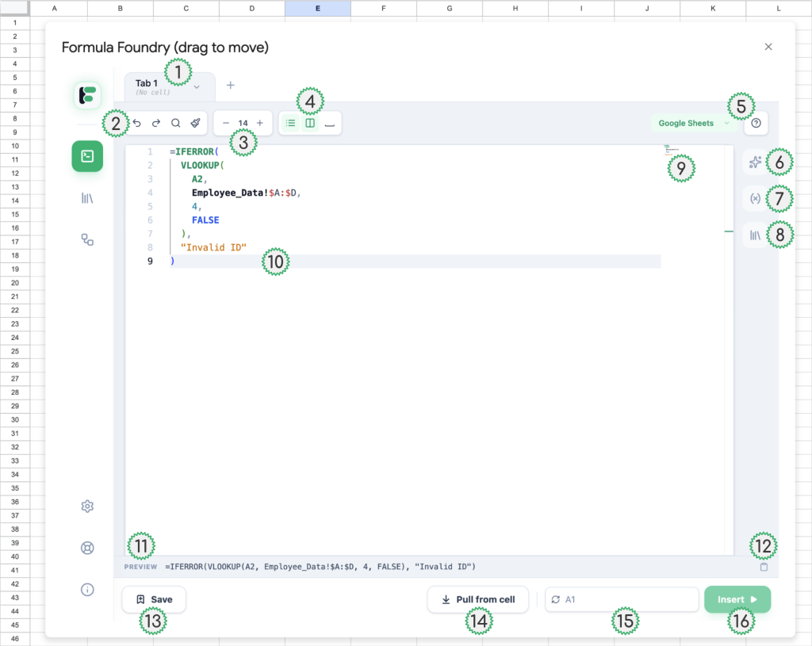The image size is (812, 646).
Task: Click the A1 target cell field
Action: coord(621,599)
